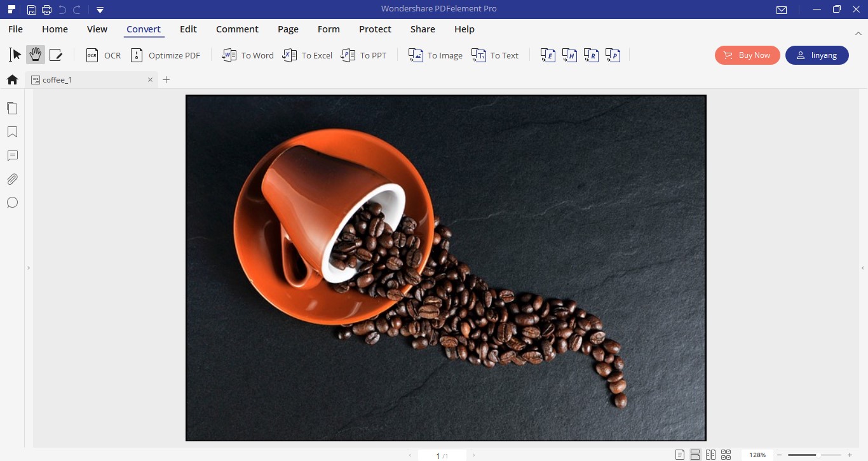
Task: Enable continuous scrolling view
Action: [695, 455]
